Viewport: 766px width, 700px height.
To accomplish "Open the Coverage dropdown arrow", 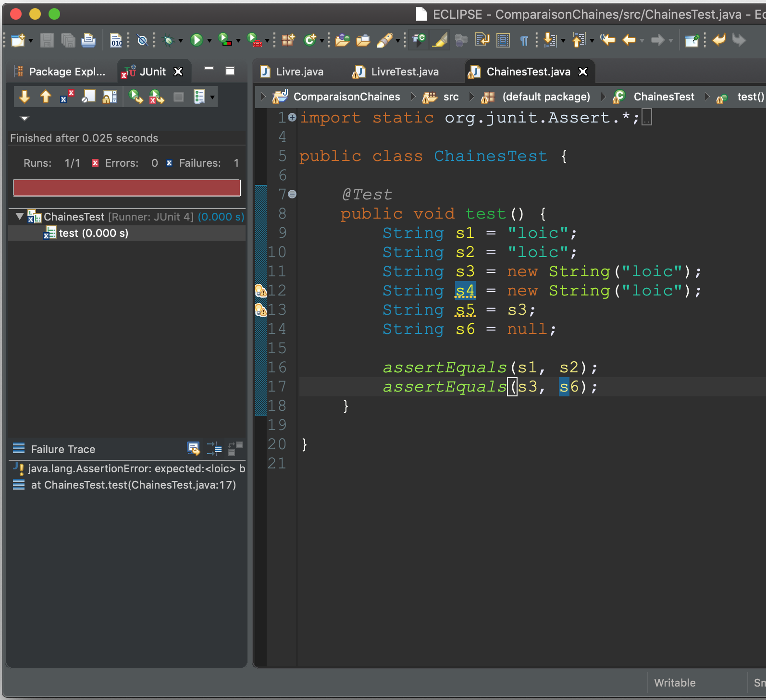I will click(x=238, y=41).
